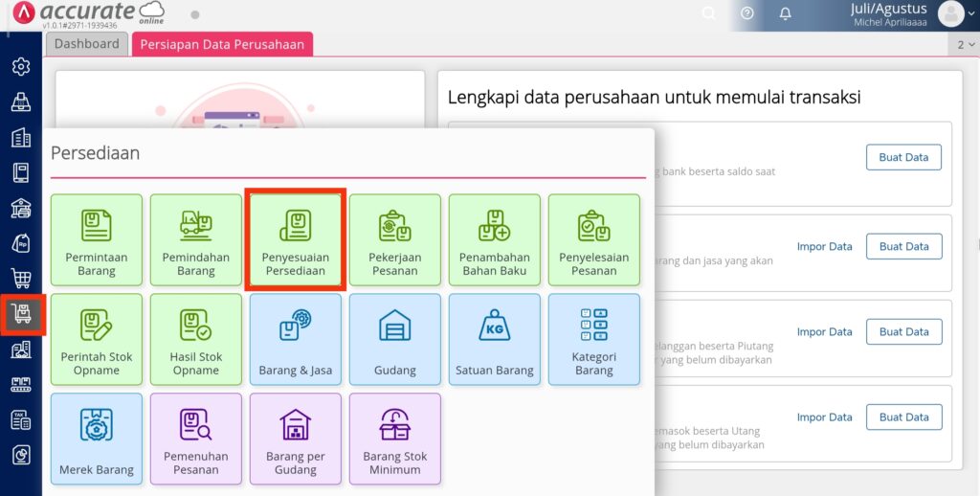This screenshot has height=496, width=980.
Task: Click Buat Data for pelanggan Piutang
Action: point(903,331)
